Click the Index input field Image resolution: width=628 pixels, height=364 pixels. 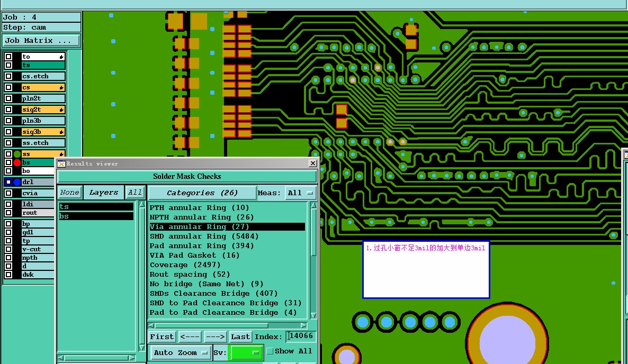[x=302, y=336]
